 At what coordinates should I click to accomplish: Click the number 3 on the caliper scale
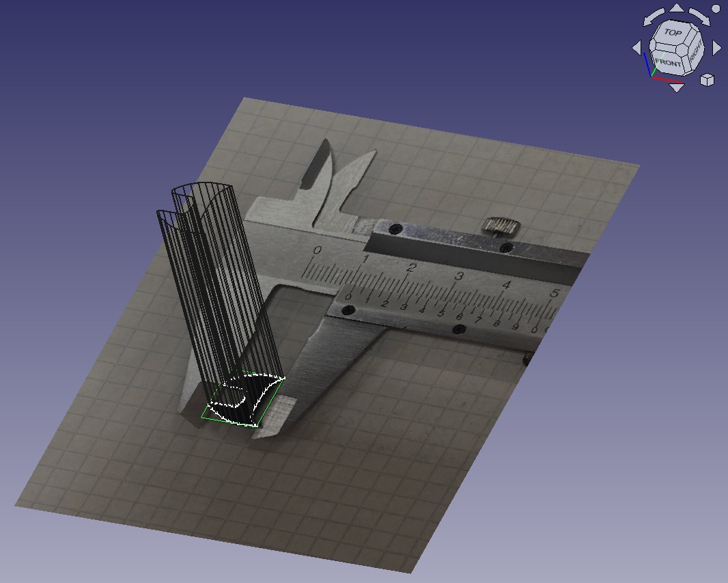pos(459,277)
